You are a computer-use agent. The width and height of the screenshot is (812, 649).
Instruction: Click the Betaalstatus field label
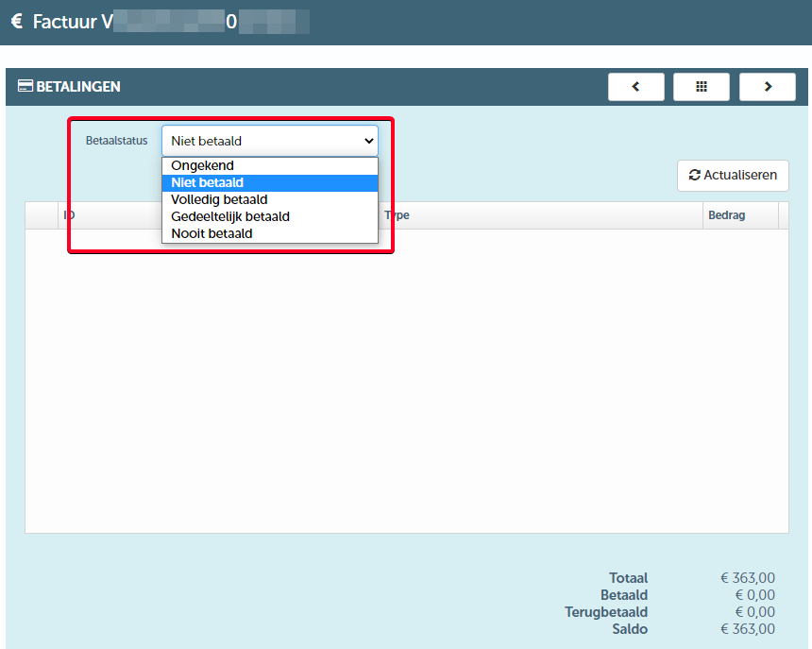(x=116, y=141)
